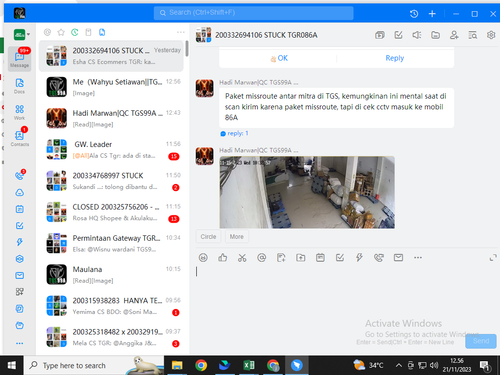Show more sidebar apps via ellipsis
This screenshot has height=375, width=500.
pos(19,343)
